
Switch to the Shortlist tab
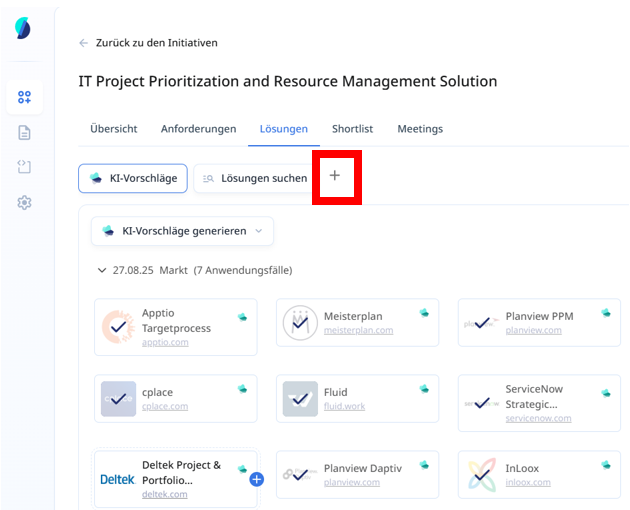point(352,129)
